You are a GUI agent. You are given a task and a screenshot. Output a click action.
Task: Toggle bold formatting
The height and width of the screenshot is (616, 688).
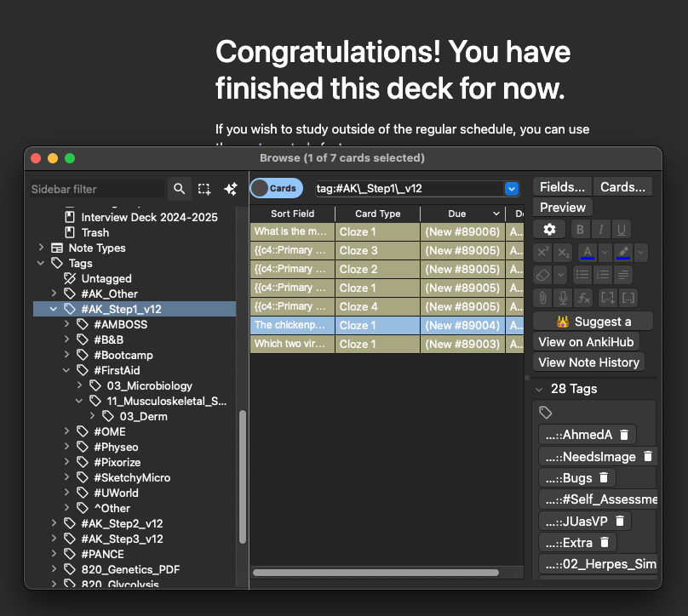pyautogui.click(x=580, y=230)
